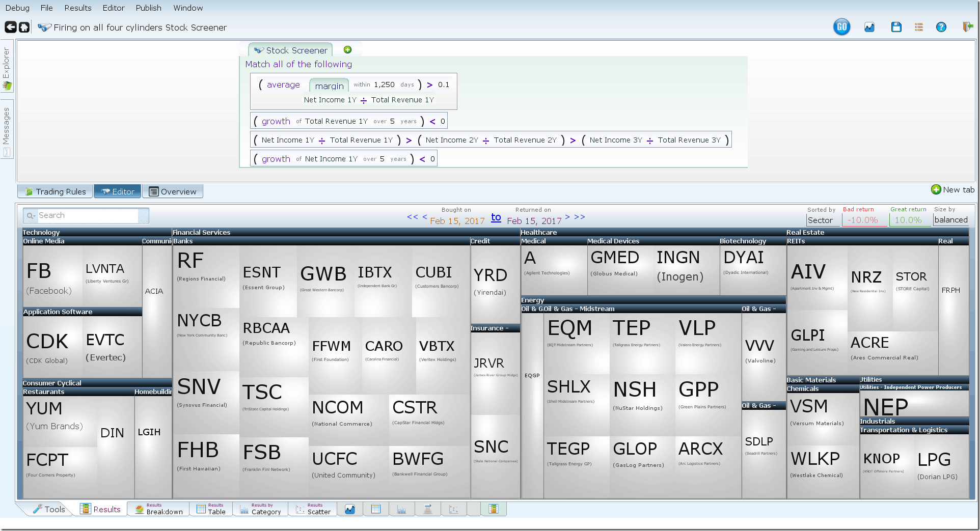Open Results Table view
Screen dimensions: 980x531
[x=211, y=509]
